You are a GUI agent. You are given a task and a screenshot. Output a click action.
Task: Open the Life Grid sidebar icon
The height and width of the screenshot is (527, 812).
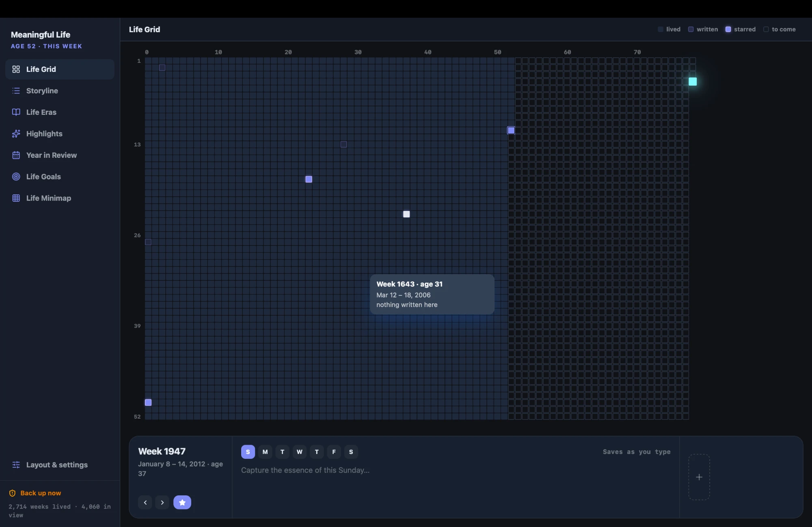(16, 69)
